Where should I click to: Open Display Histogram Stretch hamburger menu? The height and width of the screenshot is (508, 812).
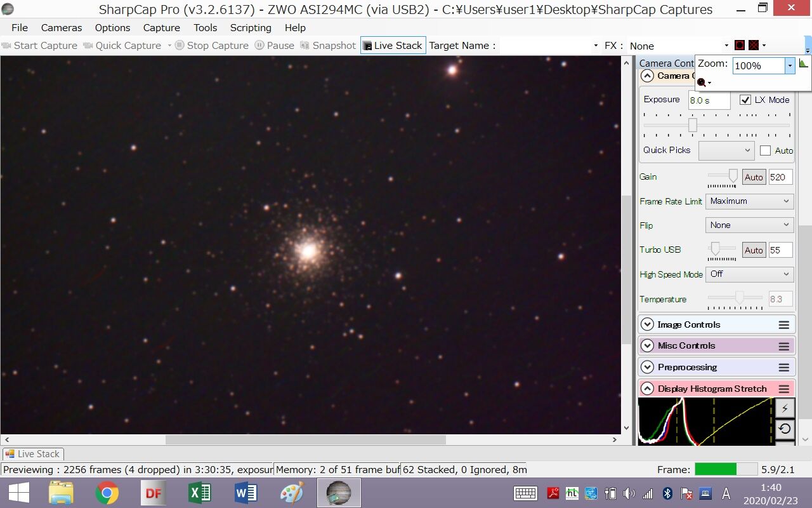(x=784, y=389)
